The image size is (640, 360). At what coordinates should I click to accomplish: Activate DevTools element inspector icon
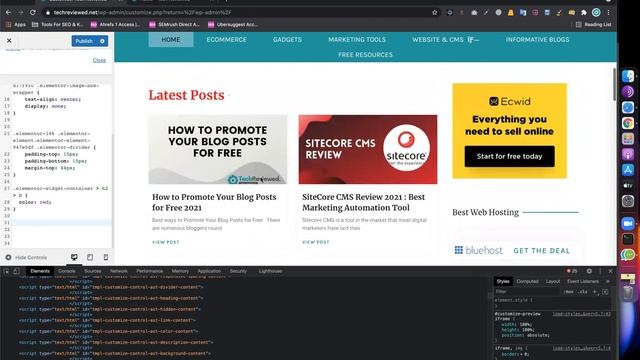click(x=7, y=271)
